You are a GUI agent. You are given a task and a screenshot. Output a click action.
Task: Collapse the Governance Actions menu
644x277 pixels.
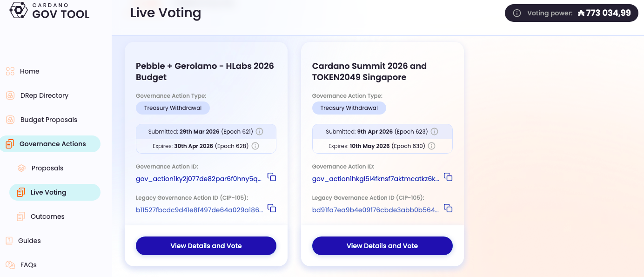click(x=50, y=144)
